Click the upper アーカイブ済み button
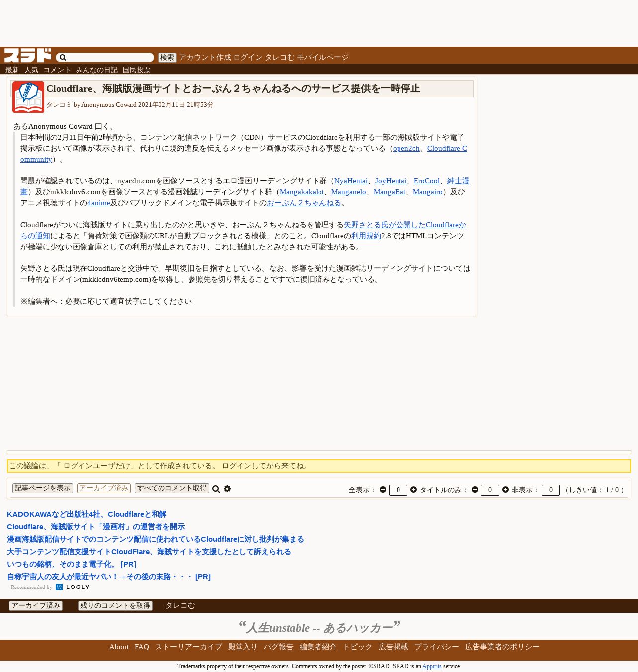 point(104,488)
